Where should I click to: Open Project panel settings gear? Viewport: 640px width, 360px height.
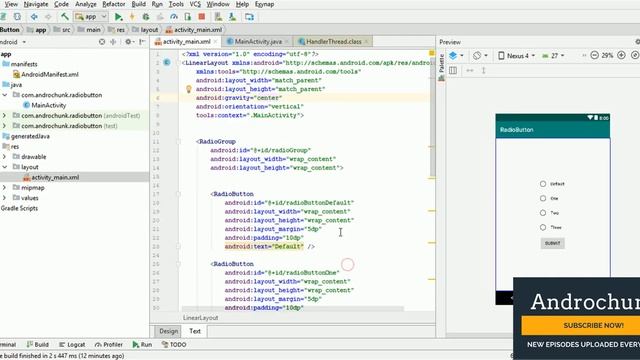tap(128, 42)
